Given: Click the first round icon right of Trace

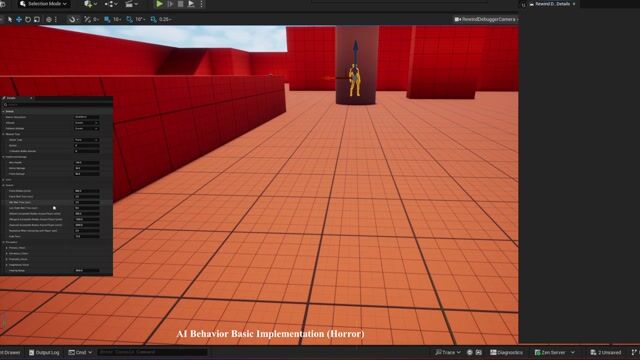Looking at the screenshot, I should (469, 352).
